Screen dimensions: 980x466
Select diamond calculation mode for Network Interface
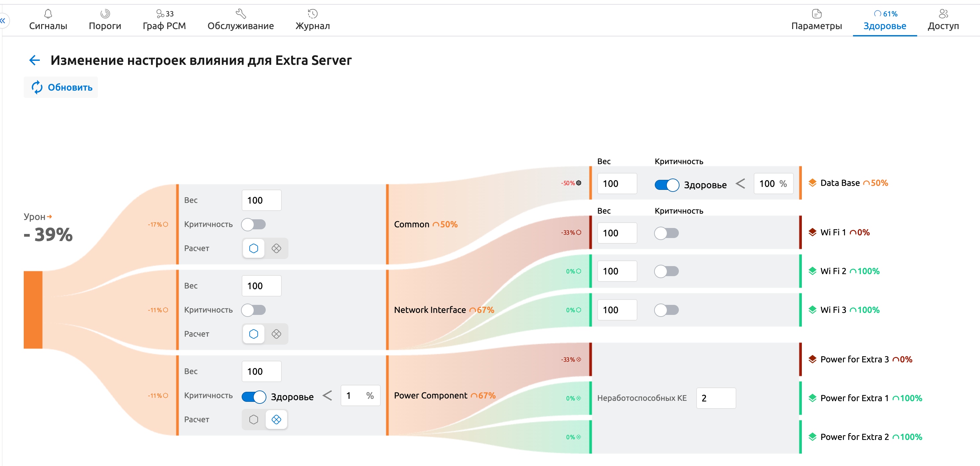[x=276, y=334]
